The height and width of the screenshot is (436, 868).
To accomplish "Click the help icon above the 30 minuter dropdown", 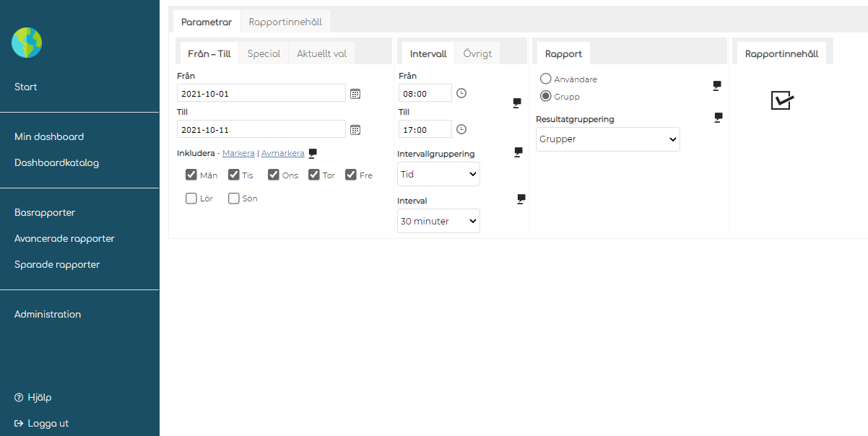I will pos(521,199).
